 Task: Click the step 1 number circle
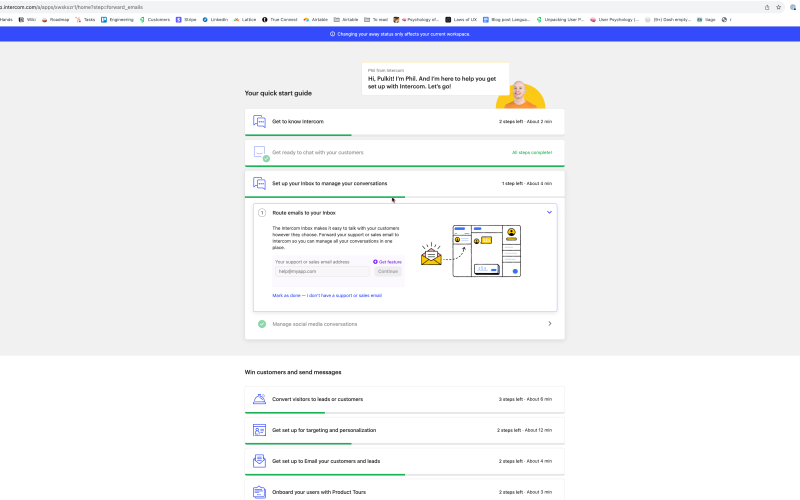click(x=262, y=213)
